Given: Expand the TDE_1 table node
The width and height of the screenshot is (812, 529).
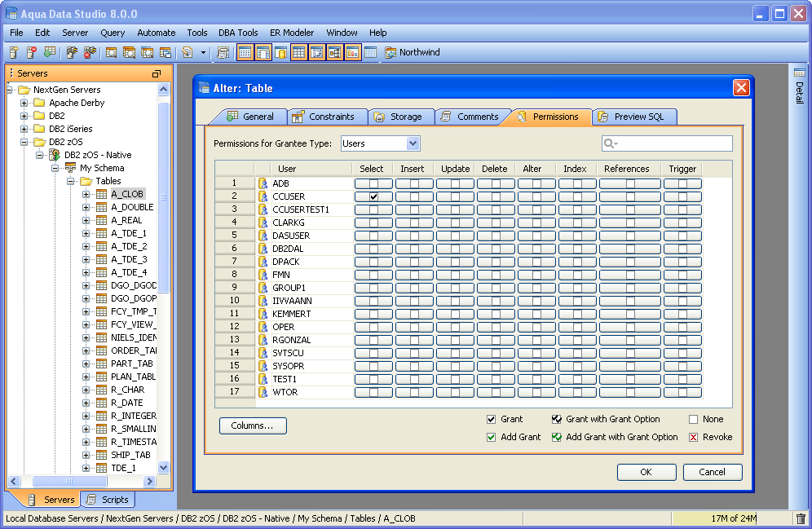Looking at the screenshot, I should [86, 468].
